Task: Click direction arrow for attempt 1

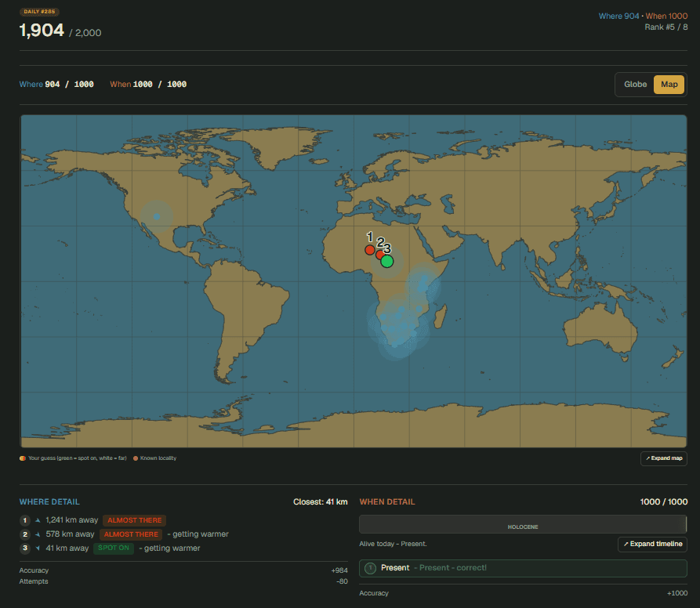Action: click(x=38, y=520)
